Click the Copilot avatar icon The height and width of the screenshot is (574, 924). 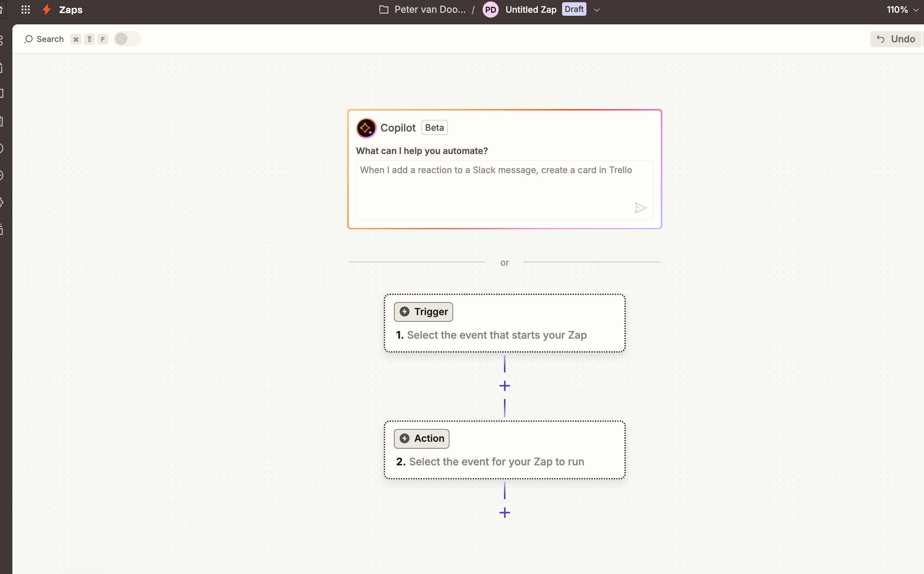point(366,128)
